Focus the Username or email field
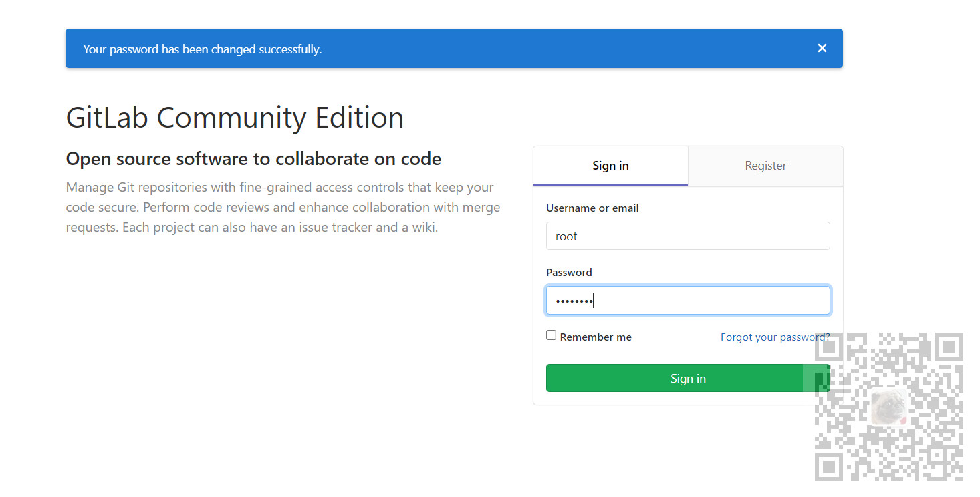 tap(688, 236)
